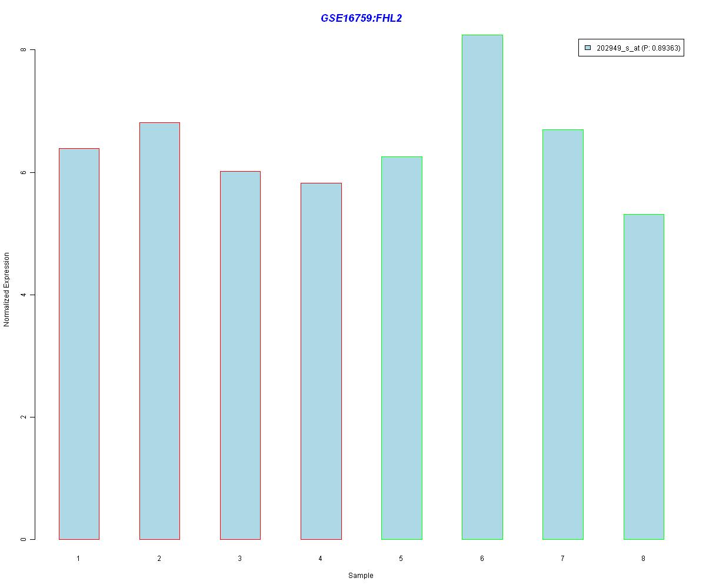Click x-axis tick label 2

pos(159,558)
